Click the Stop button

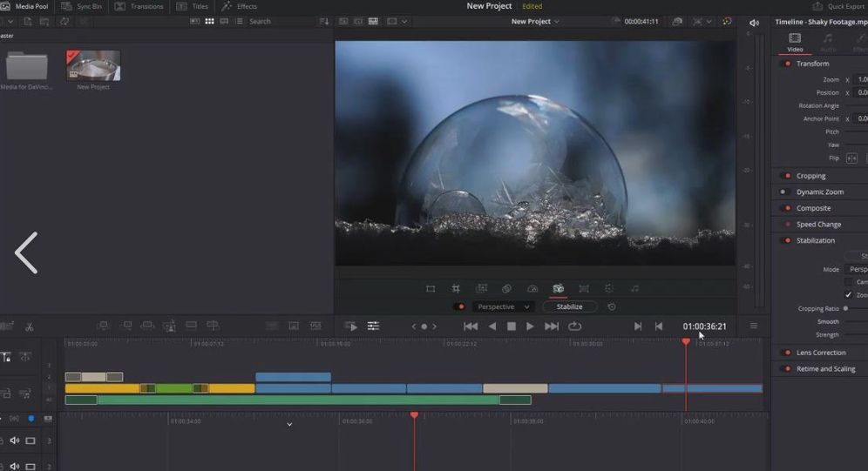(512, 326)
